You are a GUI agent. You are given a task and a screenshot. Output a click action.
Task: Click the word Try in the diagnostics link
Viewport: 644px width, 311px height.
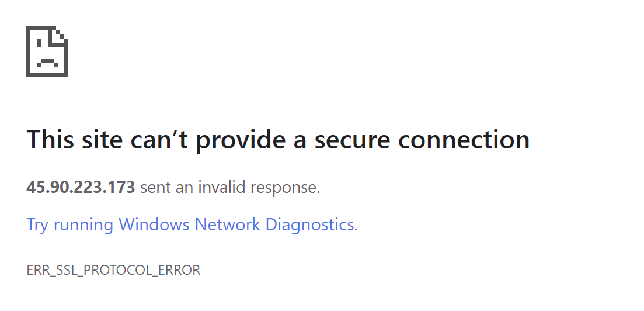click(x=37, y=224)
